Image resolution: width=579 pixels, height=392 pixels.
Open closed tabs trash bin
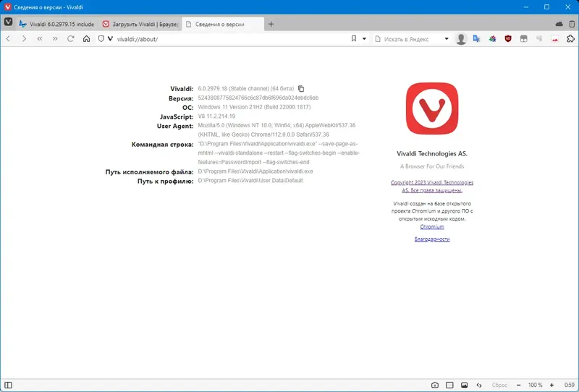[572, 24]
